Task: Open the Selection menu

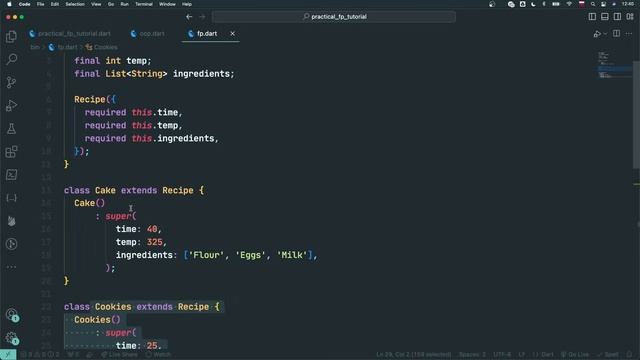Action: 75,4
